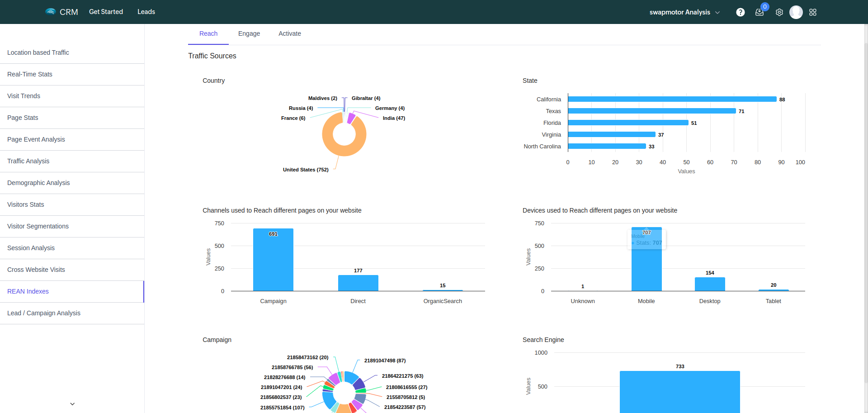Viewport: 868px width, 413px height.
Task: Switch to the Engage tab
Action: pyautogui.click(x=249, y=34)
